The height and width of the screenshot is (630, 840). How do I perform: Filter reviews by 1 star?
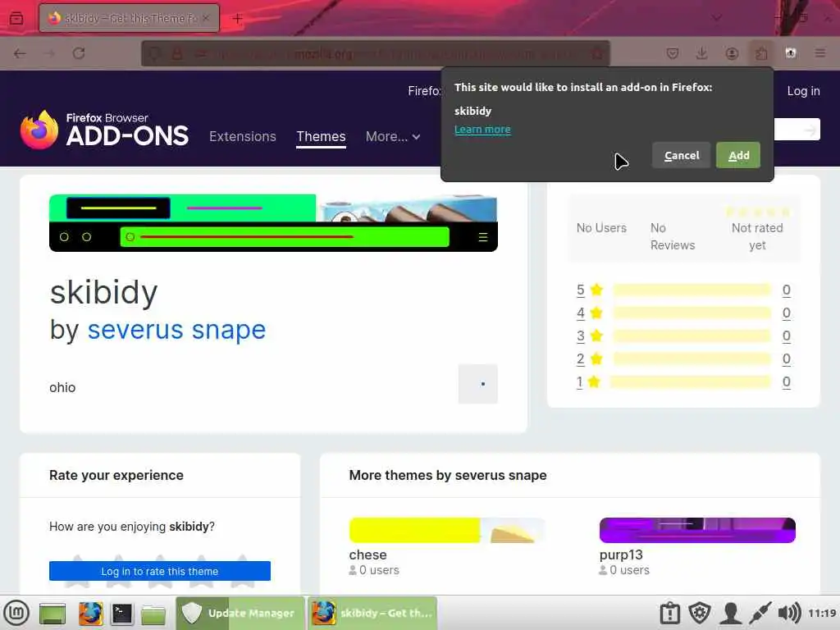coord(580,382)
